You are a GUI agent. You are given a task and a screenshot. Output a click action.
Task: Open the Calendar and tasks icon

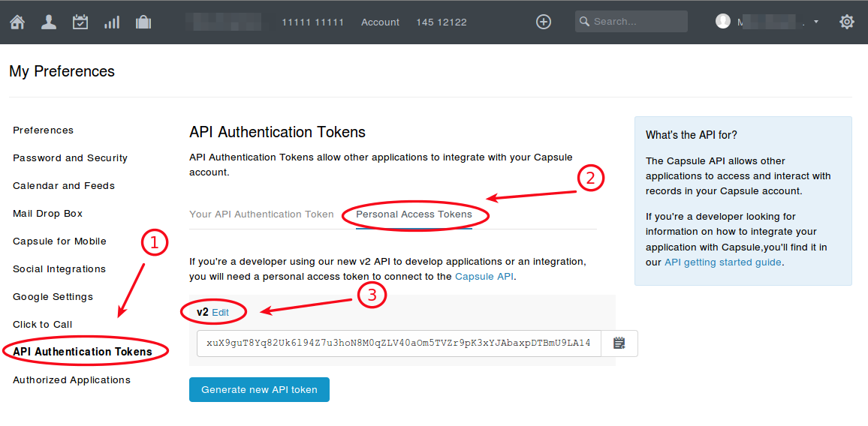tap(80, 22)
